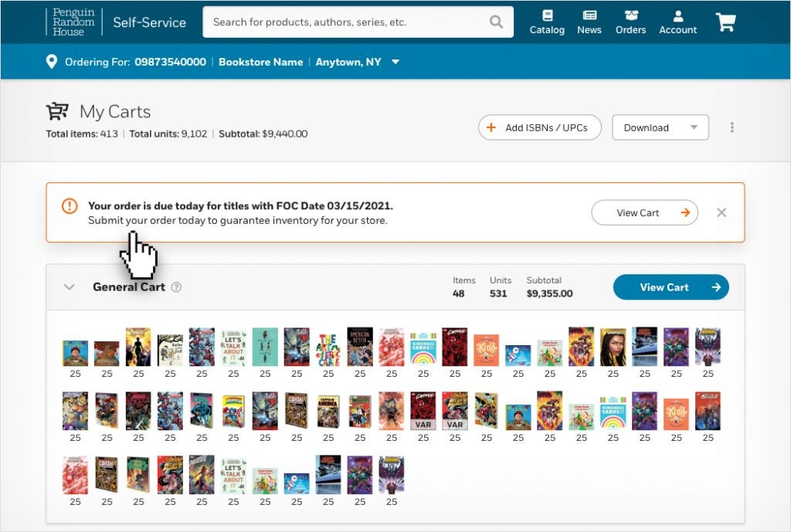Open the American Betiya book cover
This screenshot has width=791, height=532.
(360, 347)
